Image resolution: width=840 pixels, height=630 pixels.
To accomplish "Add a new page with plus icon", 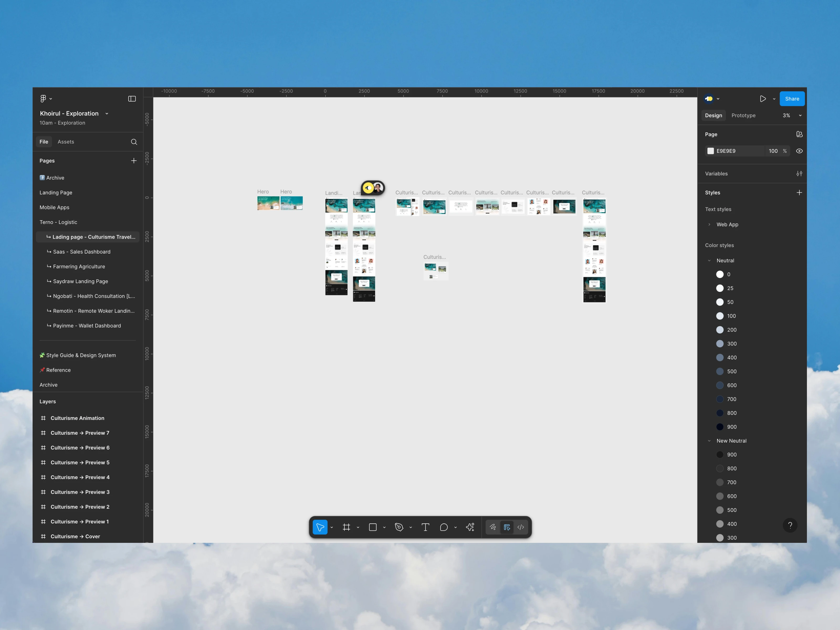I will [134, 161].
